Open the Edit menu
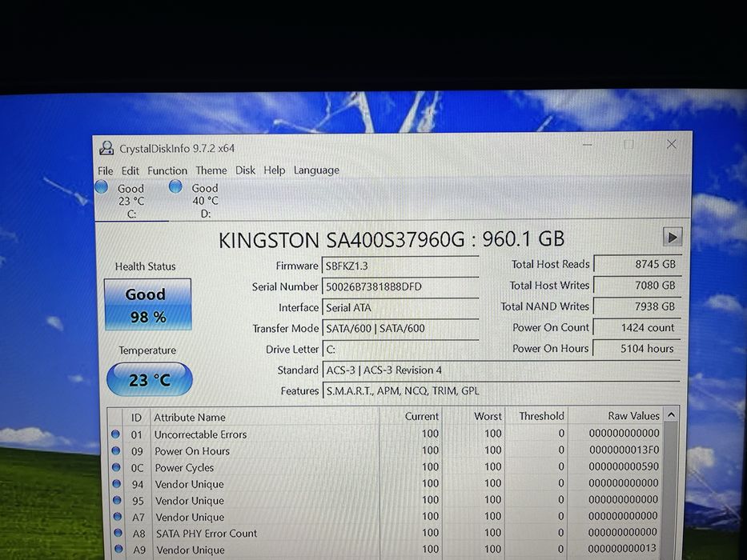The image size is (747, 560). point(130,170)
